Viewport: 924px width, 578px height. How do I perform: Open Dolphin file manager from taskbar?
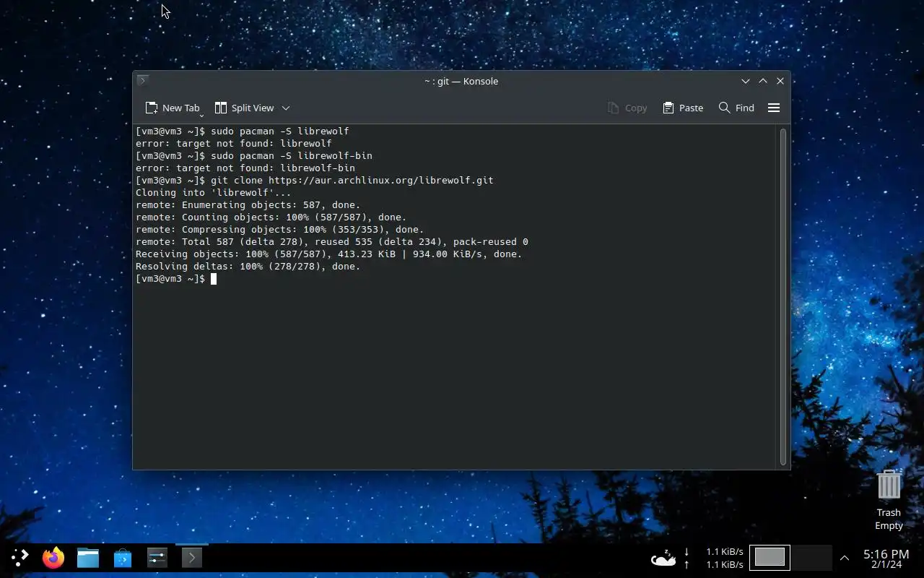coord(88,557)
